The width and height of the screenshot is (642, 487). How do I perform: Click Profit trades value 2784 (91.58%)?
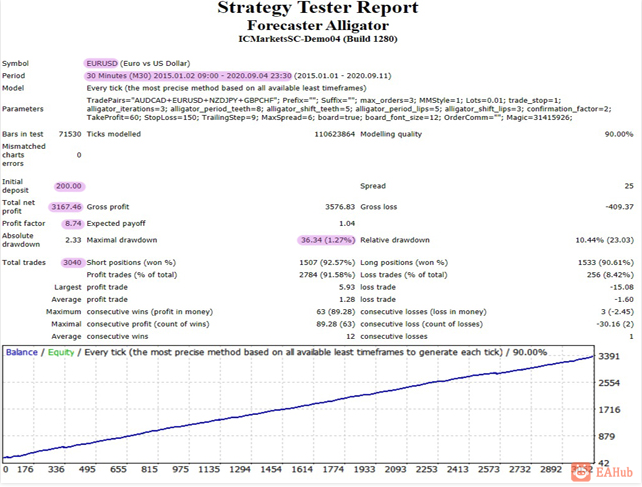(327, 275)
